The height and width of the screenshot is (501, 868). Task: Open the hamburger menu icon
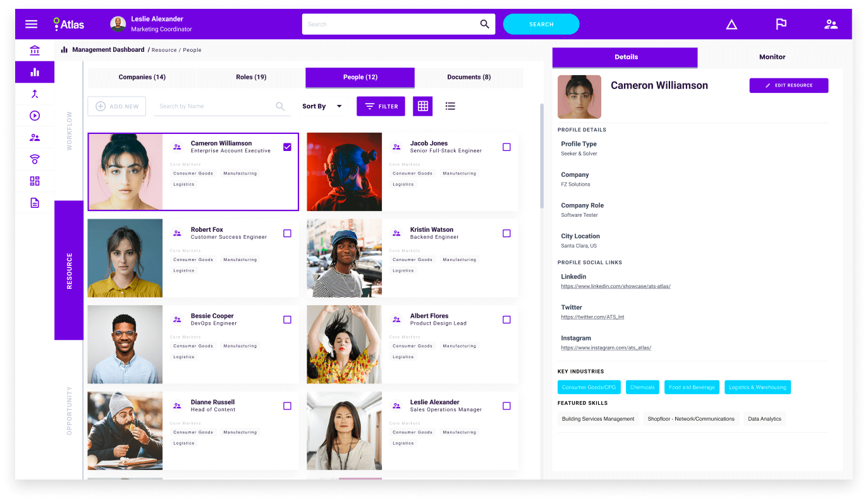(31, 24)
